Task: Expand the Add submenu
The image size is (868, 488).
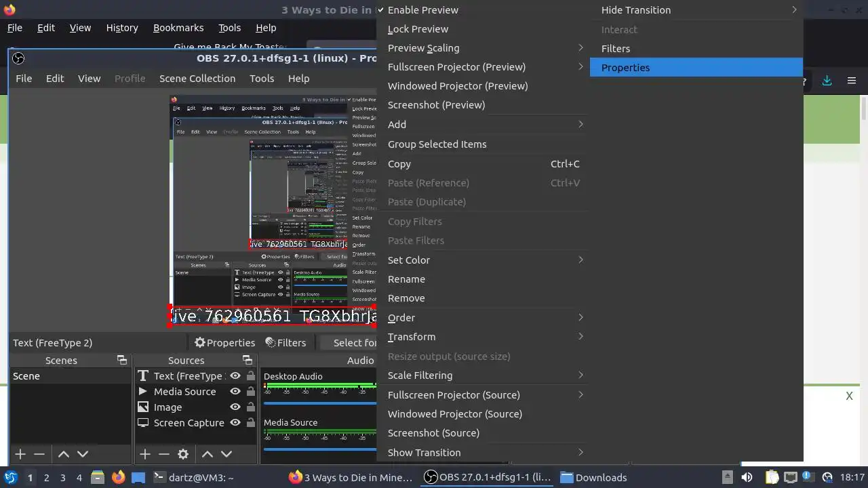Action: [483, 125]
